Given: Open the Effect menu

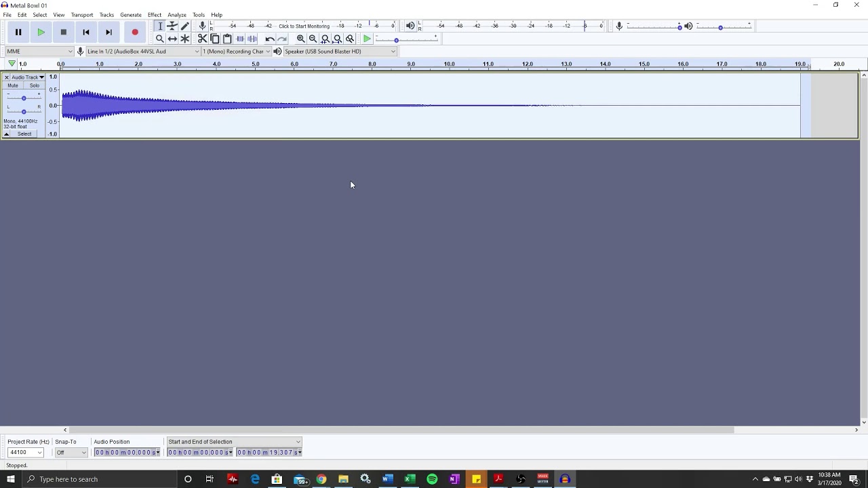Looking at the screenshot, I should click(x=155, y=15).
